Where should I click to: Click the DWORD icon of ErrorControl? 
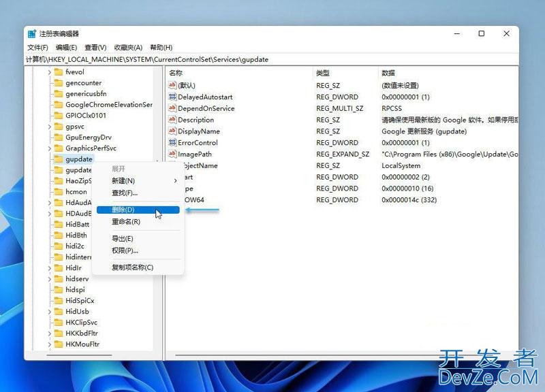pyautogui.click(x=172, y=142)
